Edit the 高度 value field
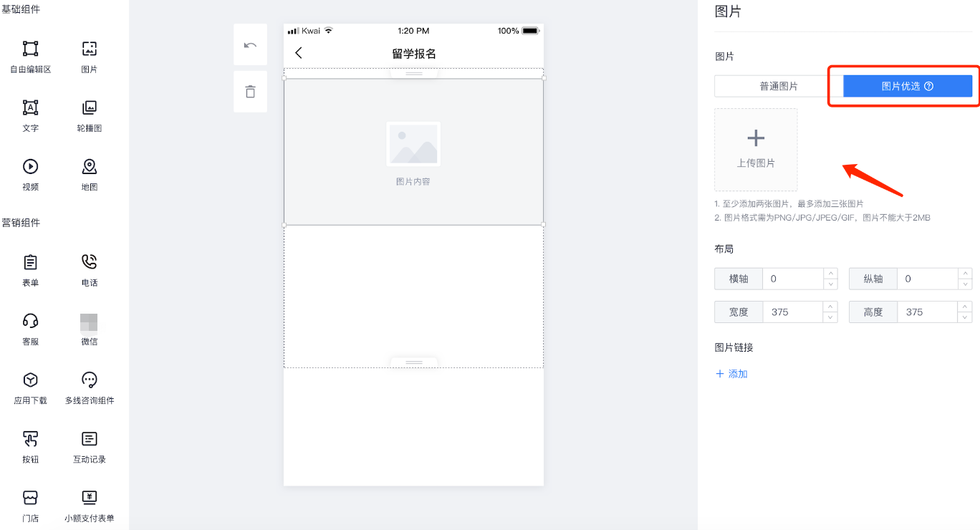 [928, 312]
